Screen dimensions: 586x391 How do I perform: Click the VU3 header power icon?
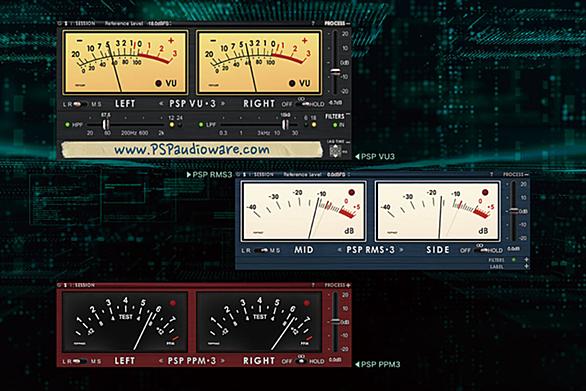[59, 24]
